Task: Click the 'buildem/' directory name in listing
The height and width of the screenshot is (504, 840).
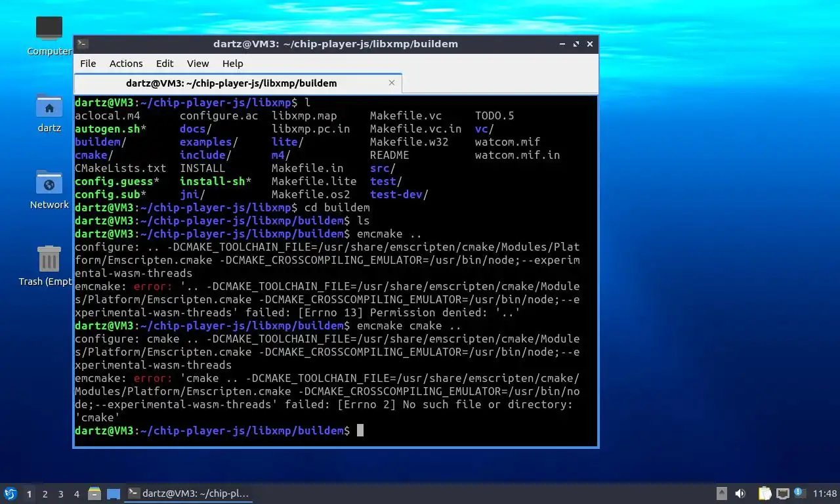Action: 100,142
